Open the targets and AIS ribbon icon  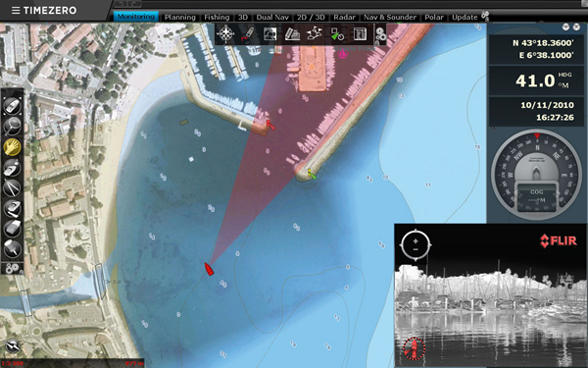(337, 33)
